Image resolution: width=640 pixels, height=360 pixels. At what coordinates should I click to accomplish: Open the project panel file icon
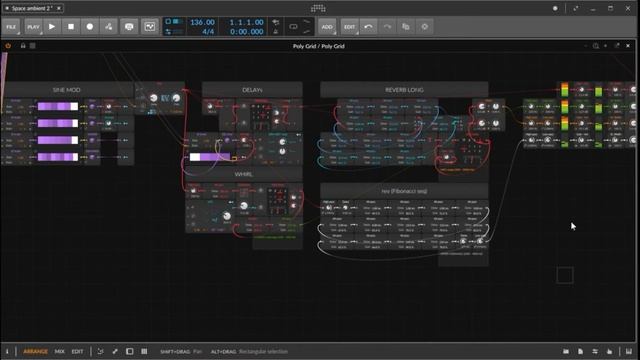point(580,351)
